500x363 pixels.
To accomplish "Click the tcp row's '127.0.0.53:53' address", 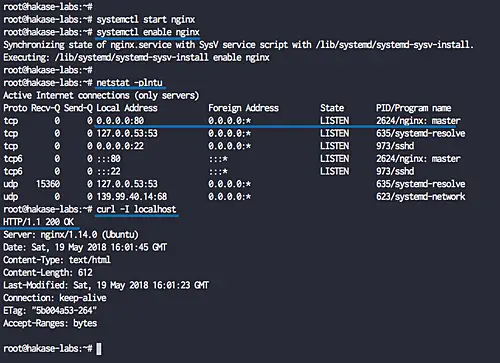I will coord(127,133).
